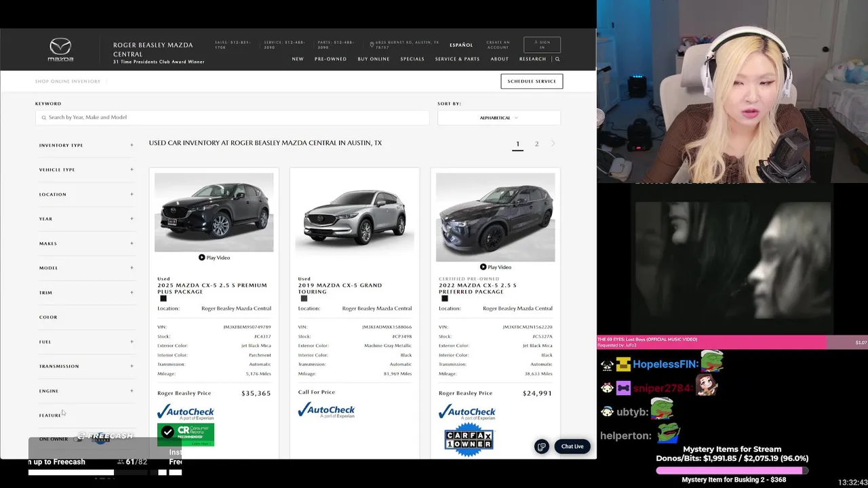Viewport: 868px width, 488px height.
Task: Open the New menu item
Action: tap(298, 59)
